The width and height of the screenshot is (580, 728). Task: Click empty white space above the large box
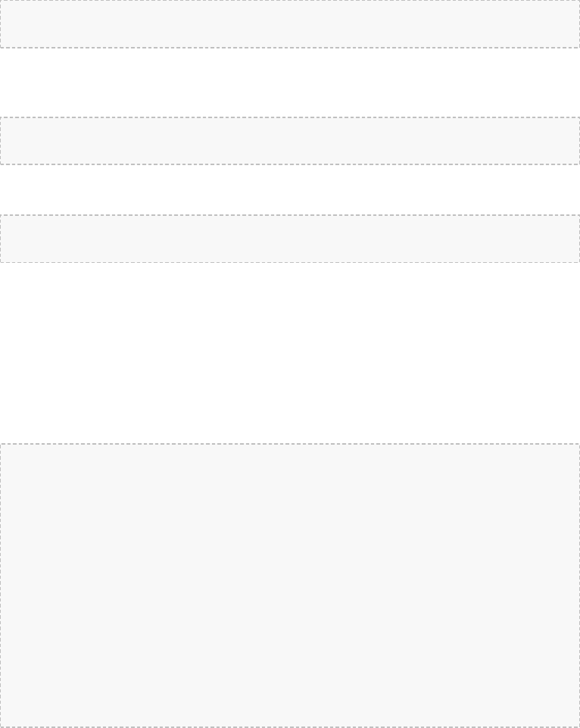(x=290, y=353)
